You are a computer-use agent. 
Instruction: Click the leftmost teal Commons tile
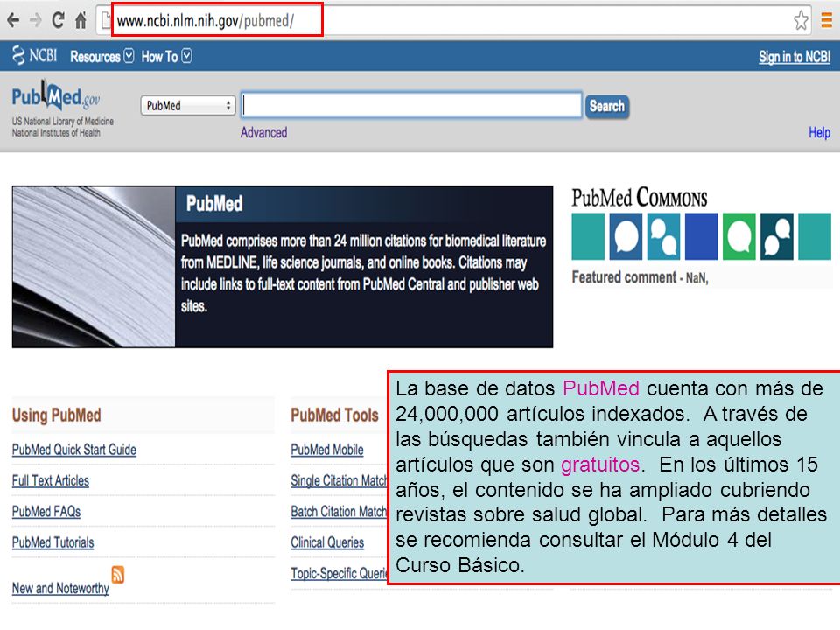tap(588, 237)
